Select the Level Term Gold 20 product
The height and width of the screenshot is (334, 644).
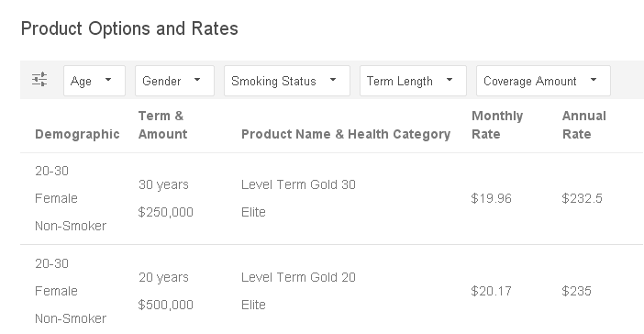(298, 277)
